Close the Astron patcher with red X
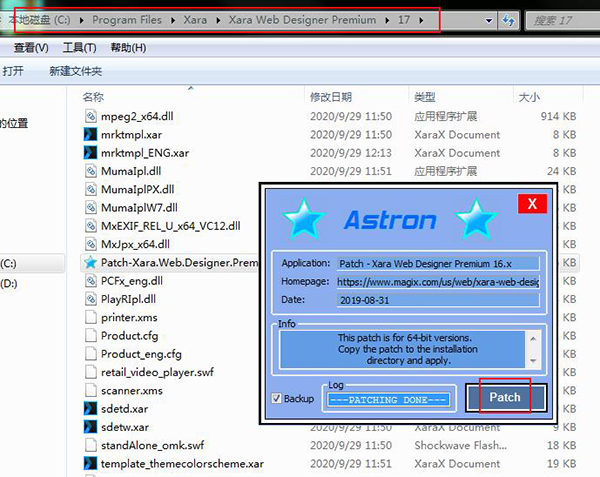 coord(532,203)
